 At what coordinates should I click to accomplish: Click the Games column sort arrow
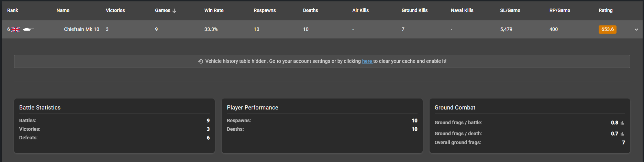point(174,11)
